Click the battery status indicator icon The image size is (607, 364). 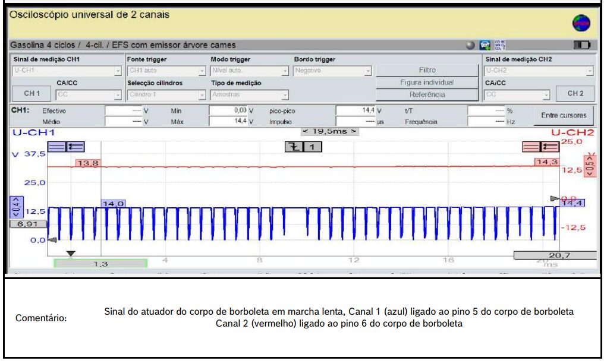click(x=581, y=45)
